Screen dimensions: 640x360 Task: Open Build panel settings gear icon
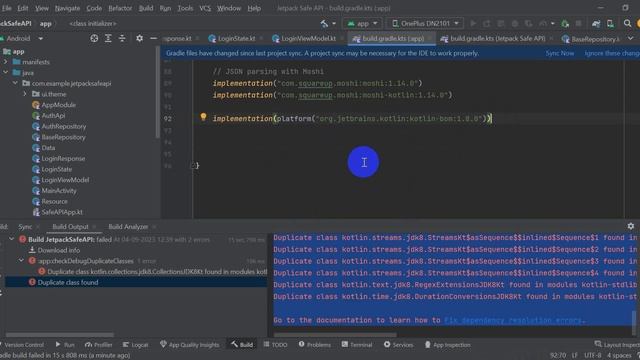pyautogui.click(x=631, y=226)
